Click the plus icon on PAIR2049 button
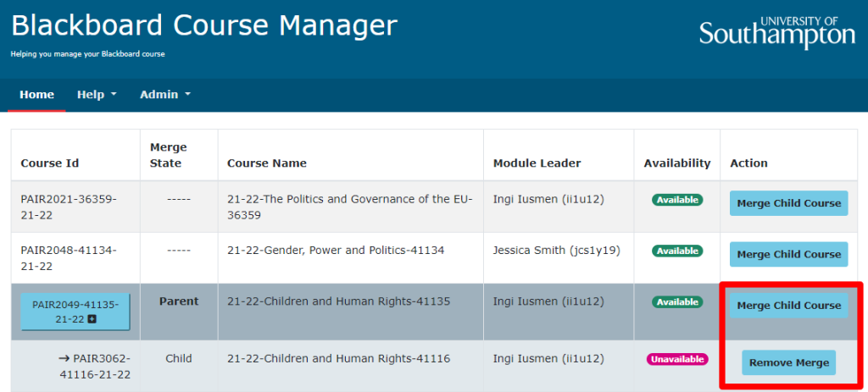Viewport: 868px width, 392px height. click(x=92, y=319)
